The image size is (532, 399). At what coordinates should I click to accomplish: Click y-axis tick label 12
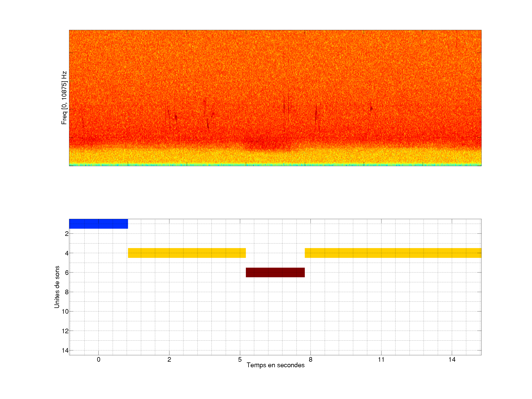tap(65, 331)
